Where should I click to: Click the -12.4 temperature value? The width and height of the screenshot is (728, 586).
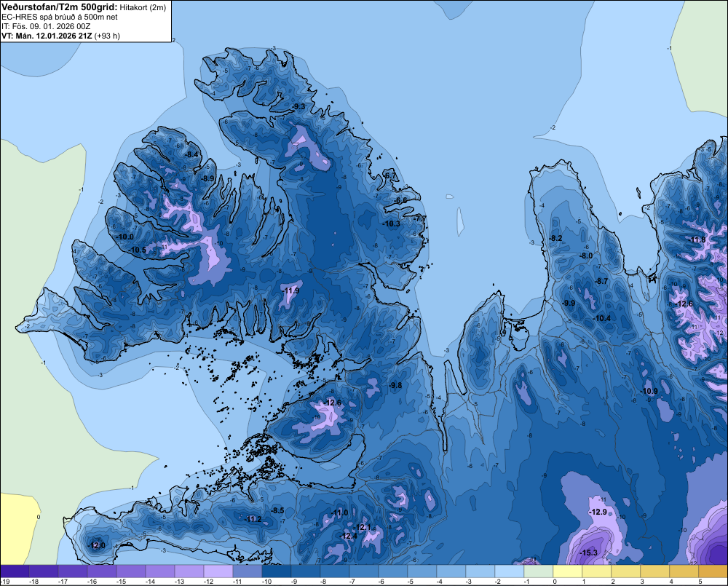(348, 536)
